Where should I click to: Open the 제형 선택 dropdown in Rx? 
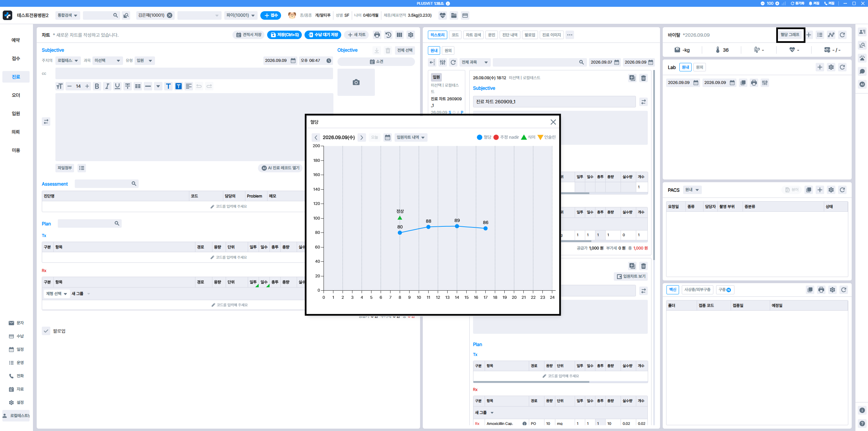point(56,294)
